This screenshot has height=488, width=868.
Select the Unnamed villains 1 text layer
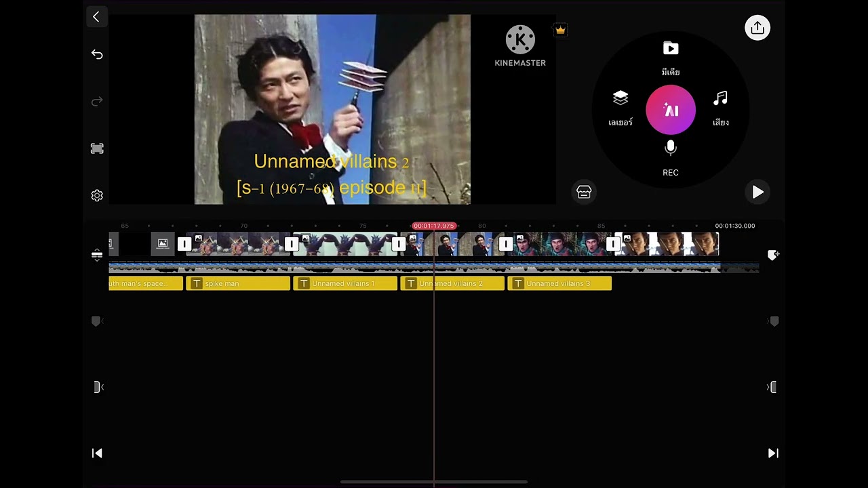click(345, 283)
